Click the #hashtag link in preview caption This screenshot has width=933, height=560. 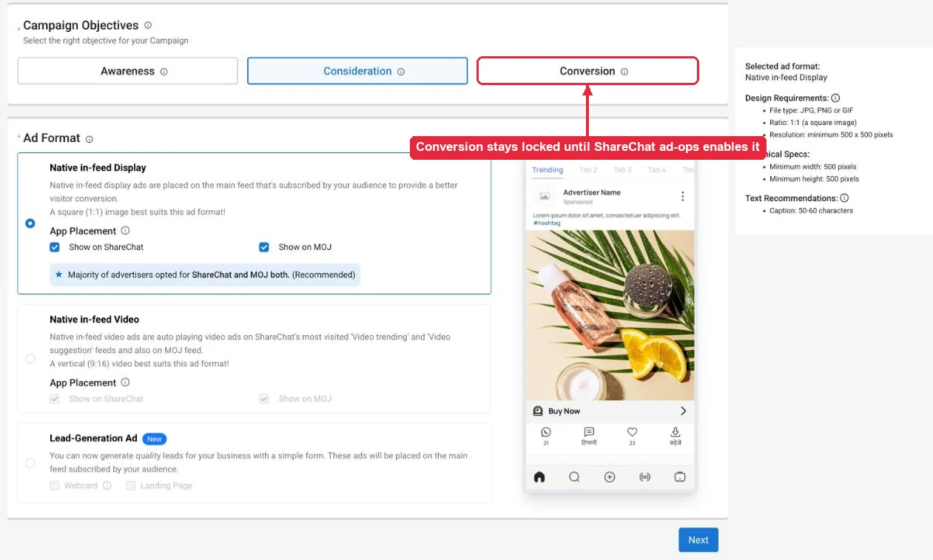point(547,223)
